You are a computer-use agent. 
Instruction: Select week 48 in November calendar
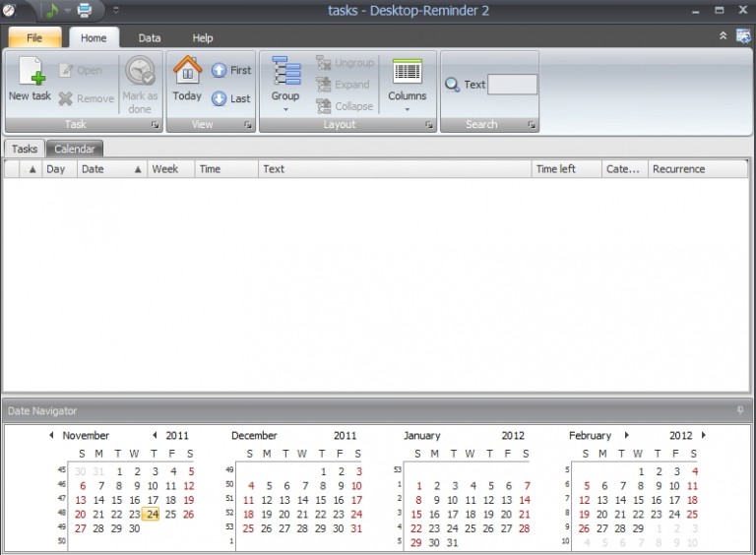tap(62, 513)
